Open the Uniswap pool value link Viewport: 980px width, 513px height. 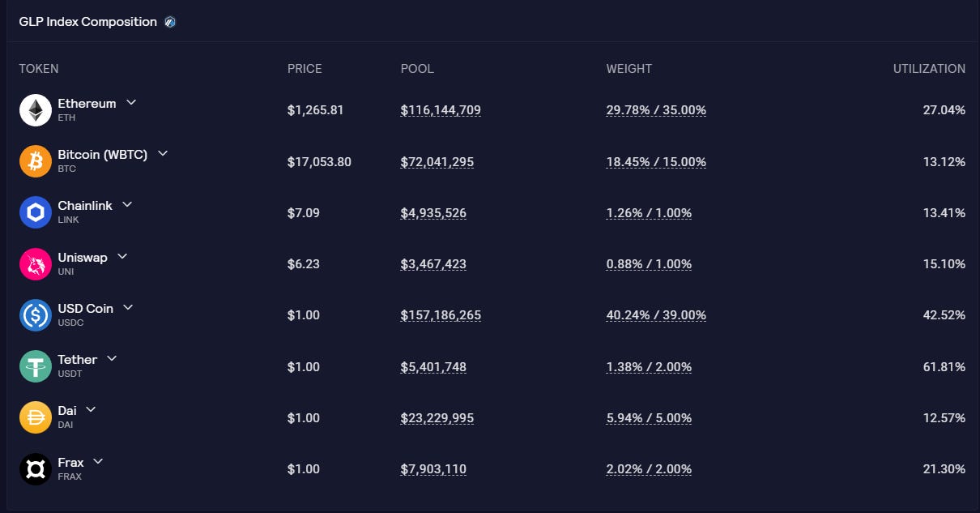point(434,264)
